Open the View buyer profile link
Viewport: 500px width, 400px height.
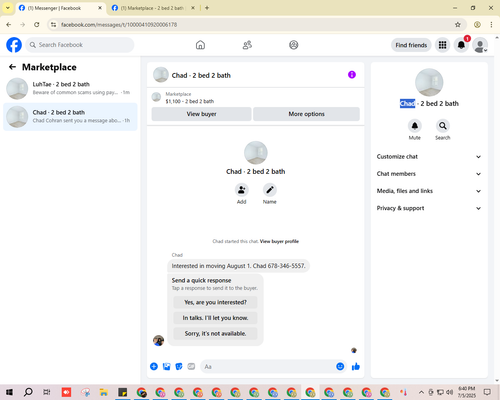[x=279, y=241]
